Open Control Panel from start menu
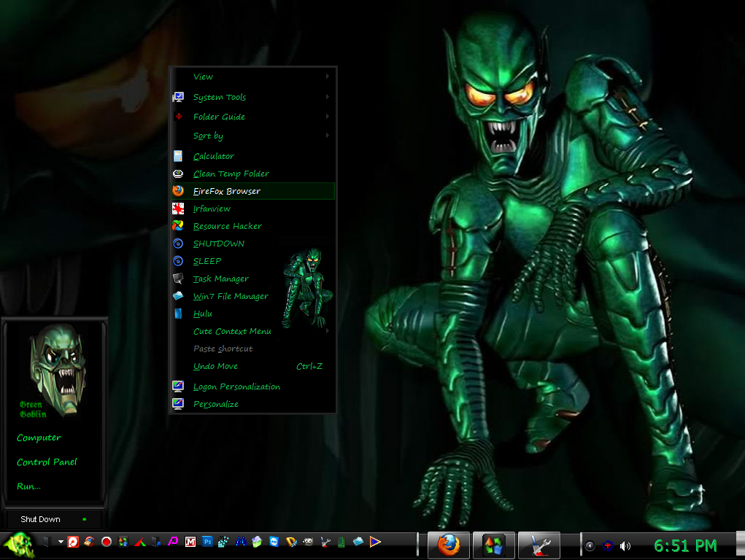Image resolution: width=745 pixels, height=560 pixels. [x=47, y=462]
